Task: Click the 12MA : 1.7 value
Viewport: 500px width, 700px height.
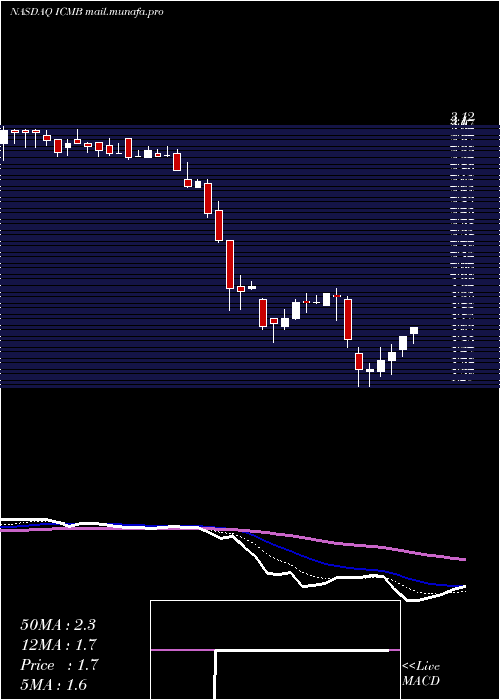Action: 58,645
